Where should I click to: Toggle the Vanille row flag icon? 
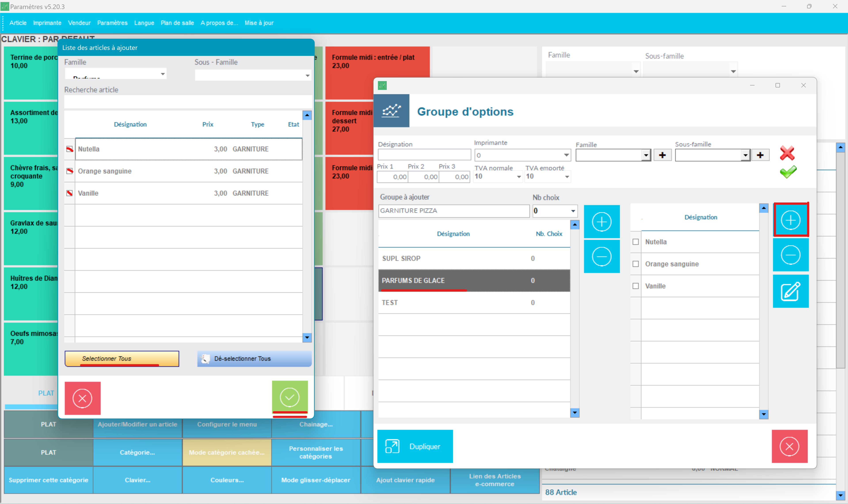pos(70,193)
